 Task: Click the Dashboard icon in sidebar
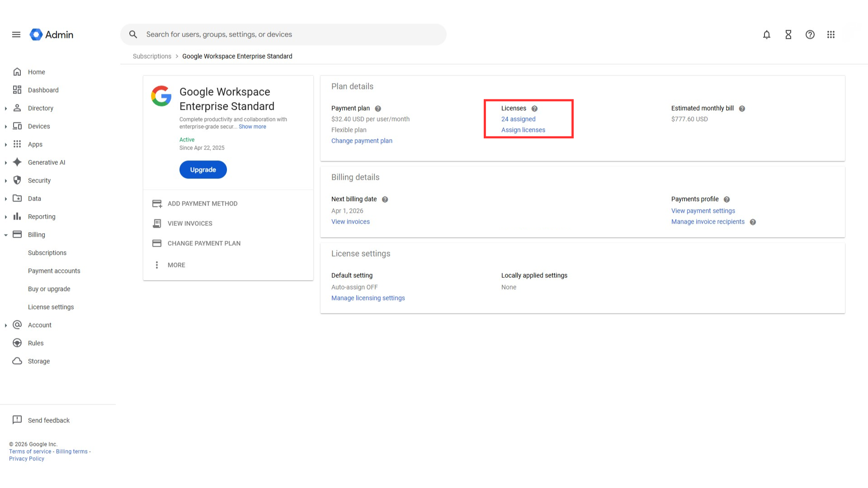point(17,90)
